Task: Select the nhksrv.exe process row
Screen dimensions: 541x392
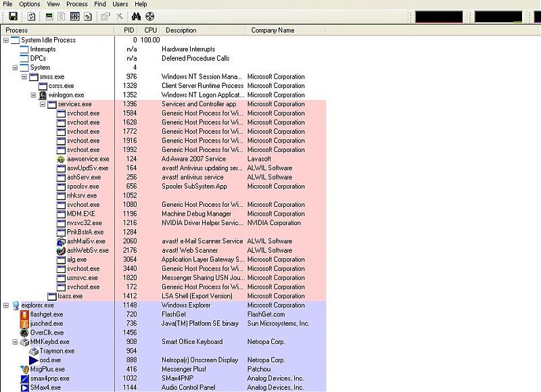Action: (x=164, y=195)
